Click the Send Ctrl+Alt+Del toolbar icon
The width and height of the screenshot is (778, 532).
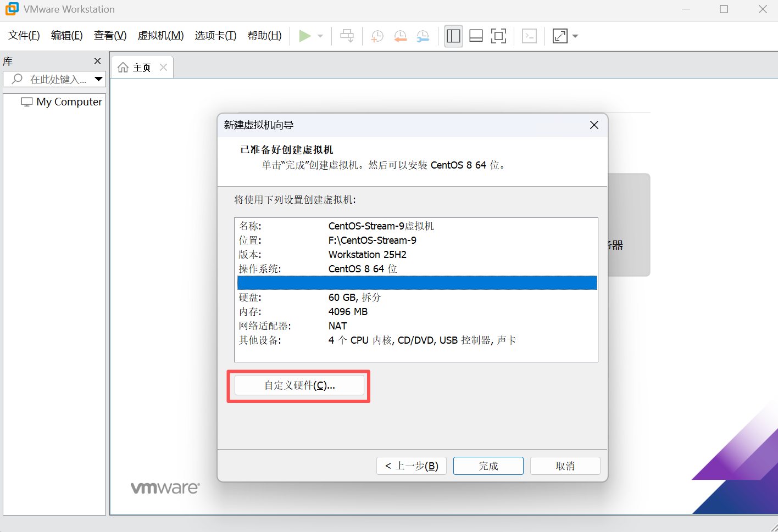[347, 36]
